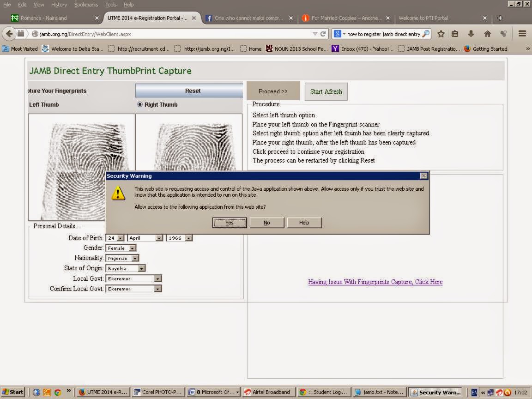Viewport: 532px width, 399px height.
Task: Click the search box input field
Action: click(x=384, y=34)
